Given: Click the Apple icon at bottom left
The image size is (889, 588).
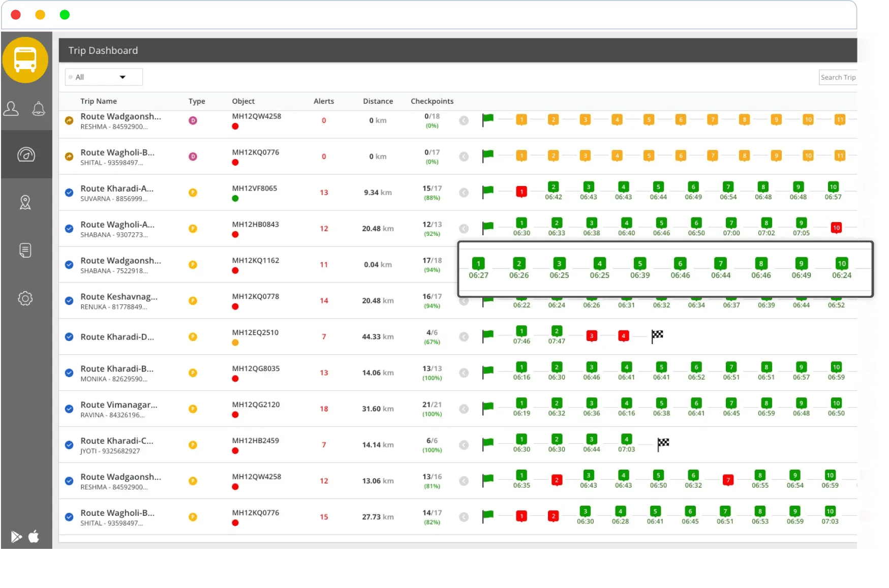Looking at the screenshot, I should pyautogui.click(x=34, y=537).
